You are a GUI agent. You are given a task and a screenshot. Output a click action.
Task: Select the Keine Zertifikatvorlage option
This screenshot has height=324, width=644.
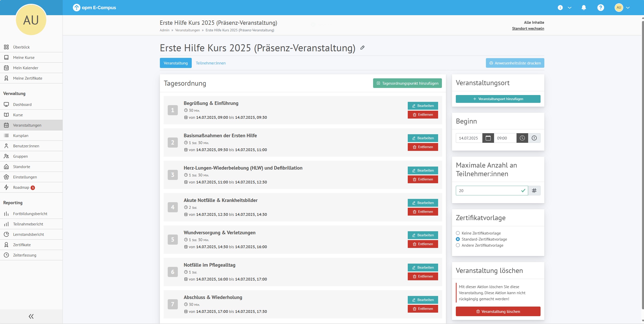coord(458,233)
